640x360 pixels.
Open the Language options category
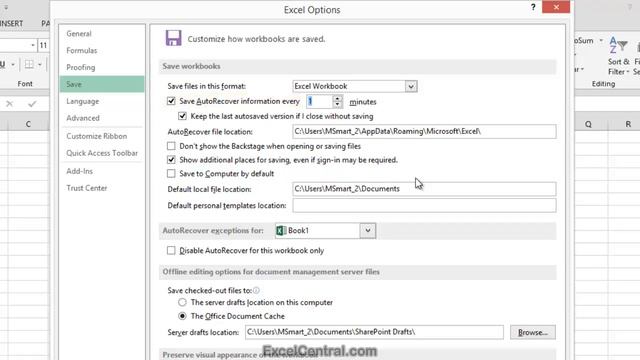click(82, 101)
